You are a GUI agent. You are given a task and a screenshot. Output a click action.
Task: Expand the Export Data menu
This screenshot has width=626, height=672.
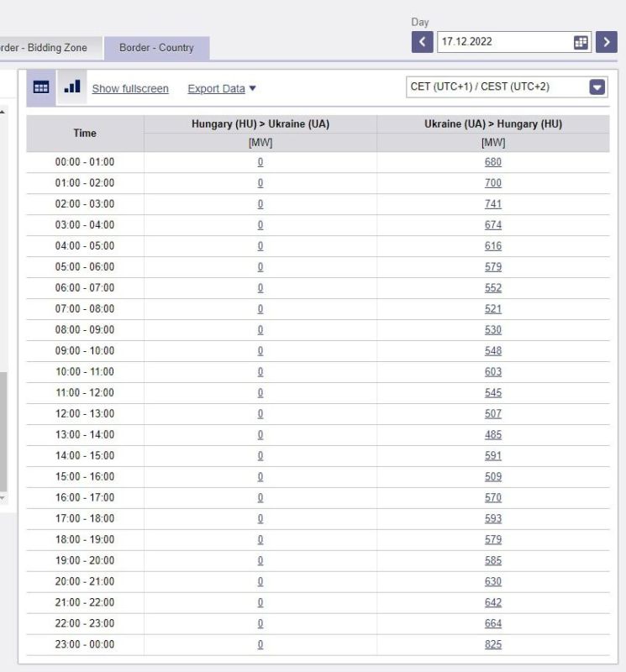[222, 89]
